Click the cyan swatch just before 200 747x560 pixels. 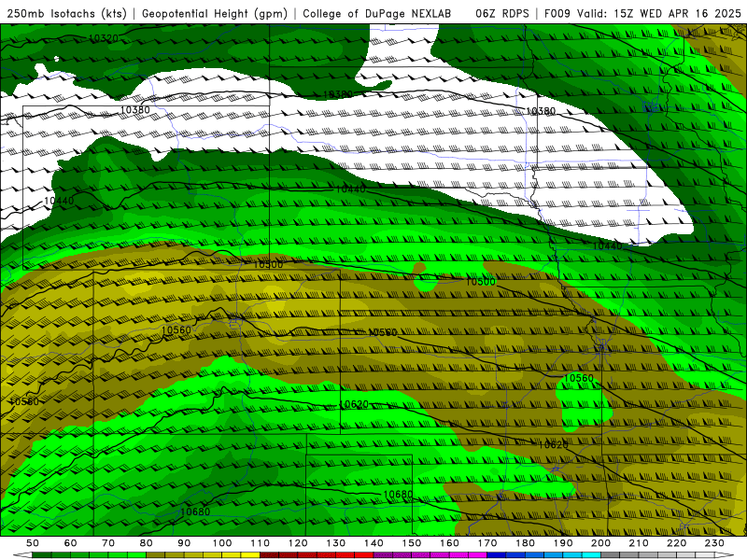(591, 555)
